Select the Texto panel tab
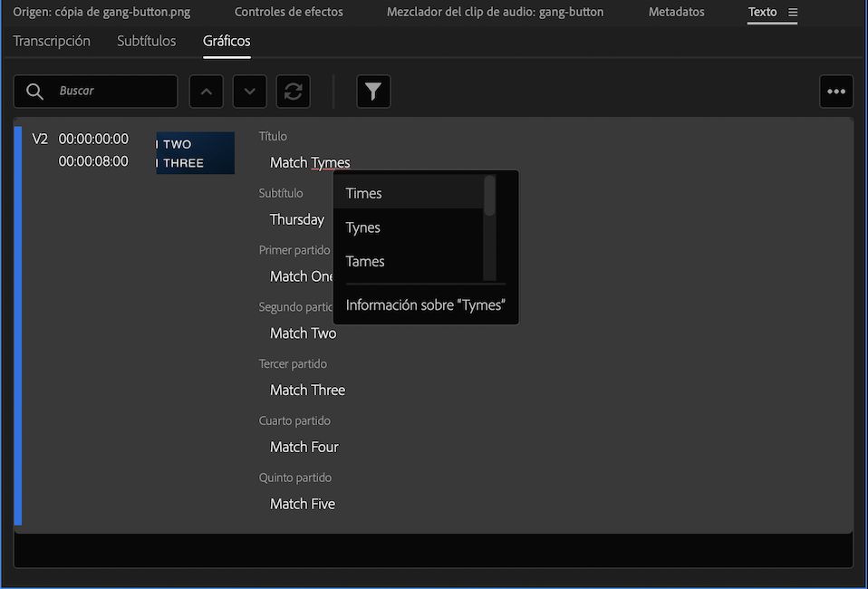Viewport: 868px width, 589px height. (x=762, y=12)
